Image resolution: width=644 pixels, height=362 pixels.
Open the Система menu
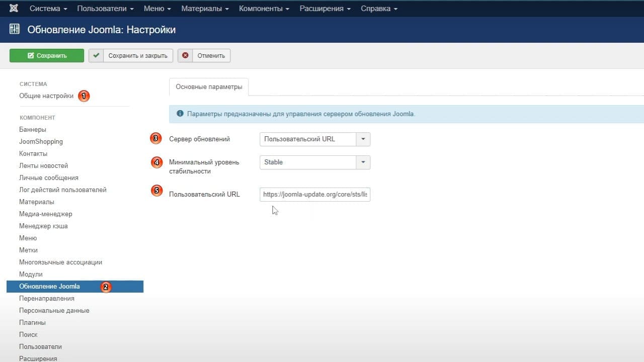(x=48, y=9)
